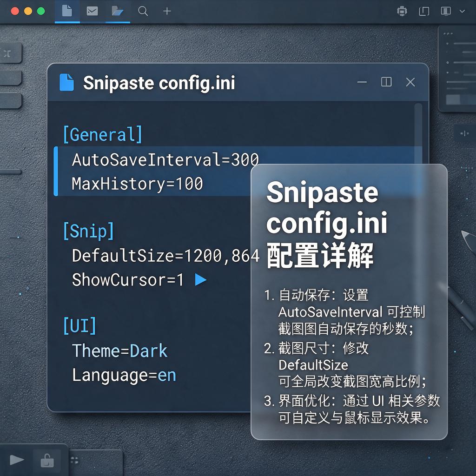Click the blue file icon beside Snipaste config.ini
Screen dimensions: 476x476
[66, 82]
